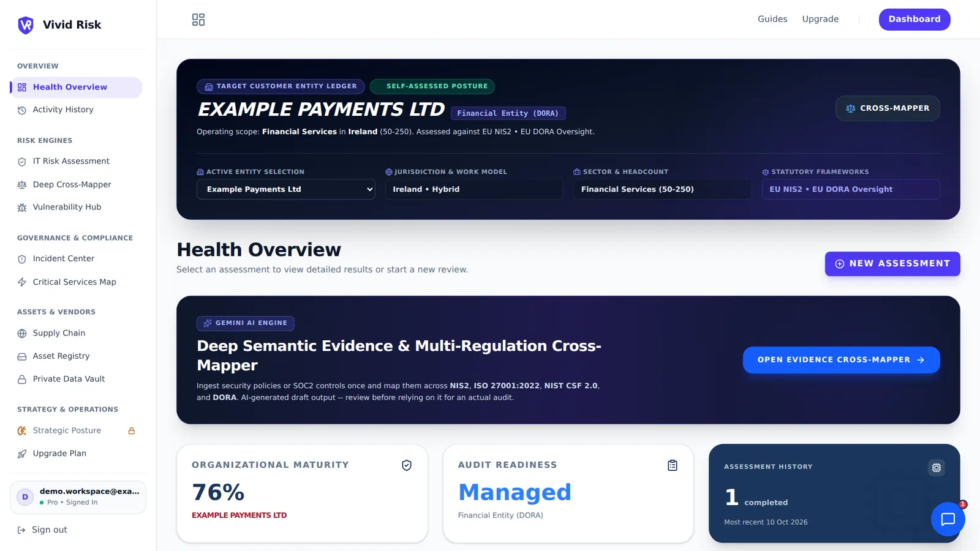Click the Sign out arrow icon
Image resolution: width=980 pixels, height=551 pixels.
[21, 530]
